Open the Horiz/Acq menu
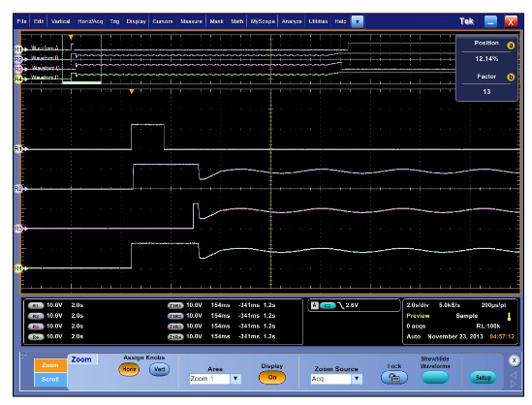 pos(90,21)
